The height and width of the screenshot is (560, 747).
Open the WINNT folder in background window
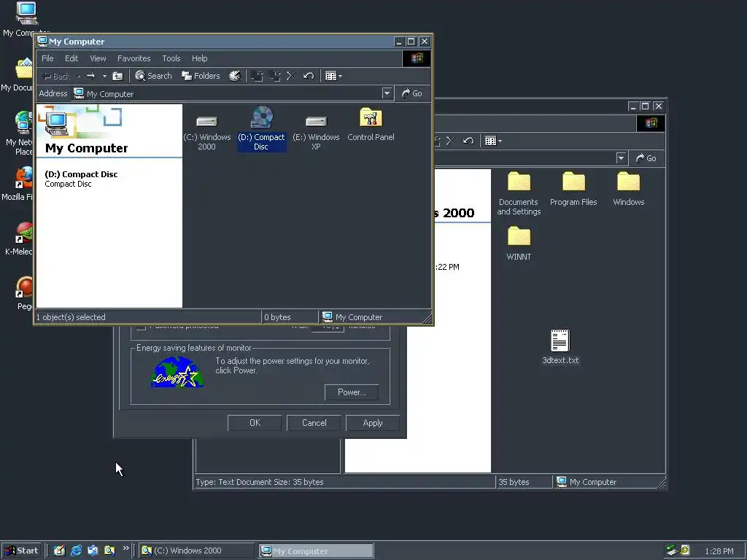pyautogui.click(x=519, y=244)
